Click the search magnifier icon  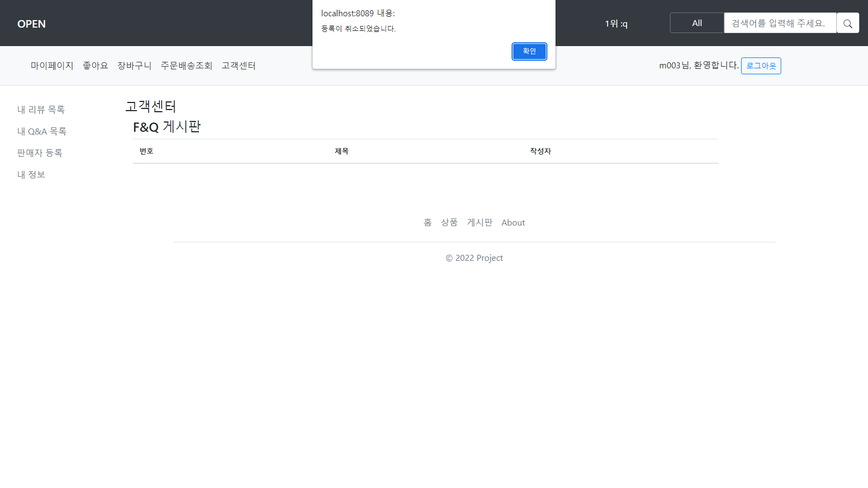click(848, 23)
